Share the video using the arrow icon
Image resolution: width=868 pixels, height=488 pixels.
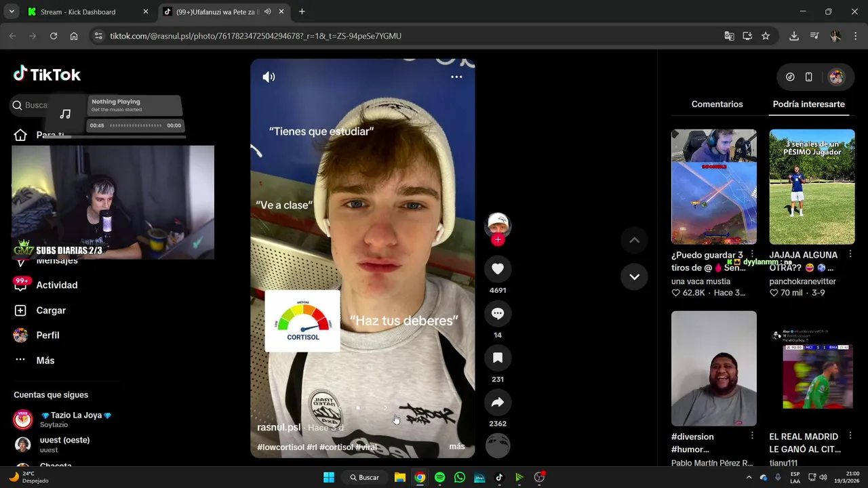(498, 403)
